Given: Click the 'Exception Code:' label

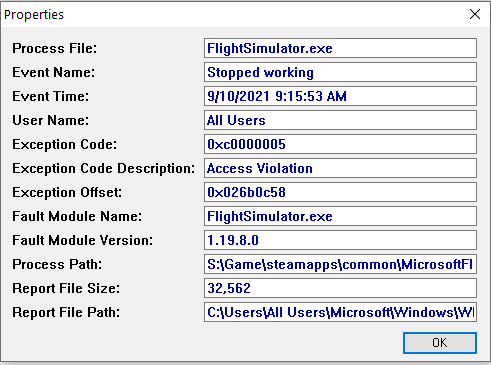Looking at the screenshot, I should click(65, 144).
